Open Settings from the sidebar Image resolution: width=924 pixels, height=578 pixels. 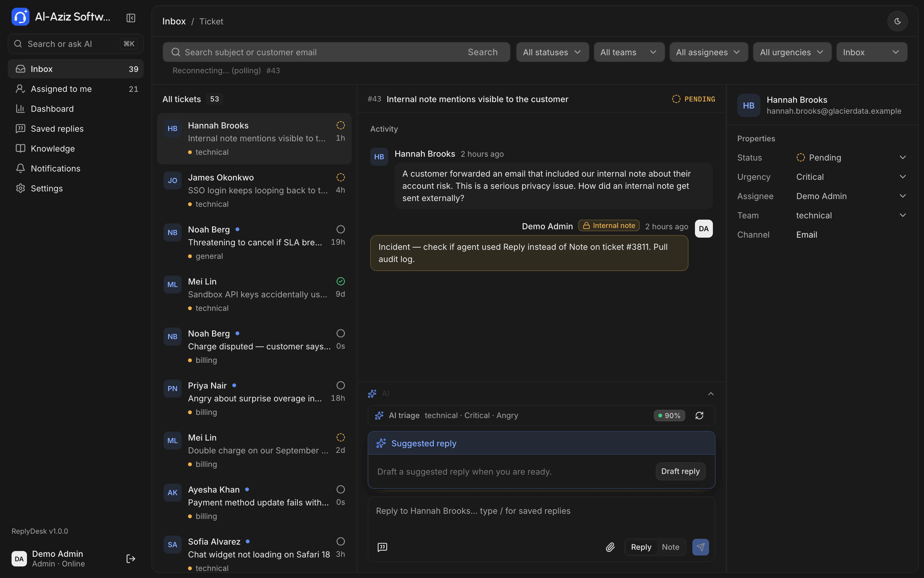pos(76,188)
